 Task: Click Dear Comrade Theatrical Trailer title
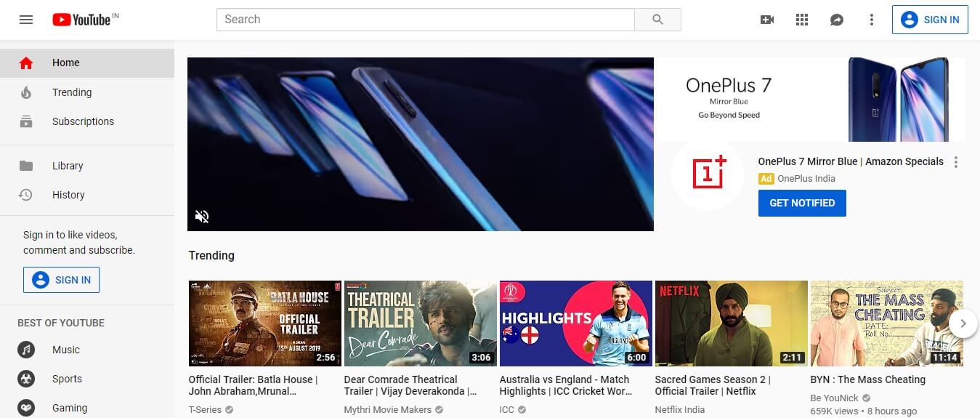(x=410, y=385)
